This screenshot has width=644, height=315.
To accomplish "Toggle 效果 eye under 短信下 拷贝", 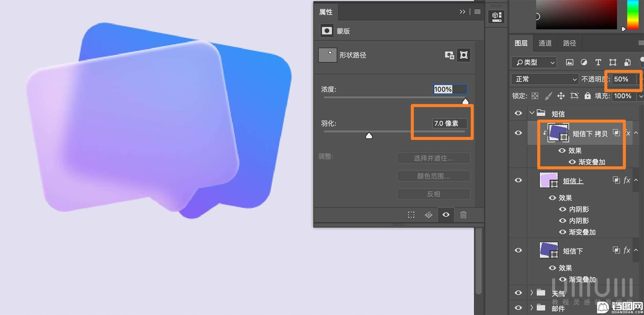I will click(562, 151).
